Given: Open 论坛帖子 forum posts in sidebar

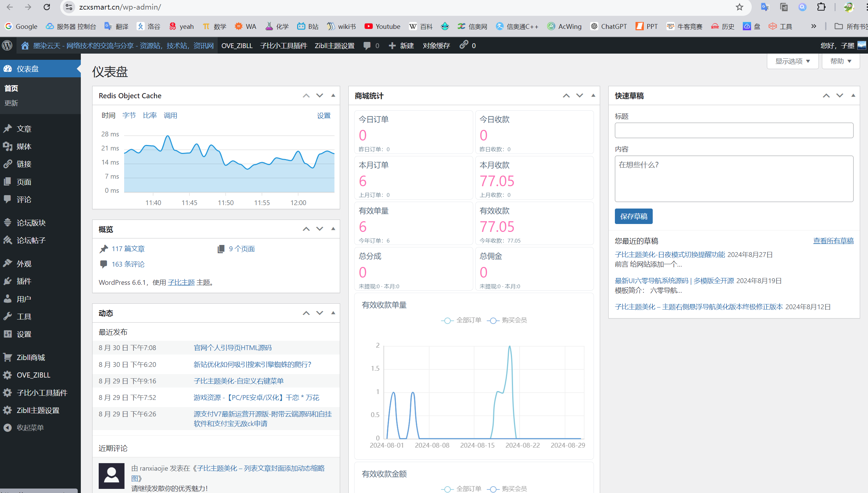Looking at the screenshot, I should (x=40, y=240).
